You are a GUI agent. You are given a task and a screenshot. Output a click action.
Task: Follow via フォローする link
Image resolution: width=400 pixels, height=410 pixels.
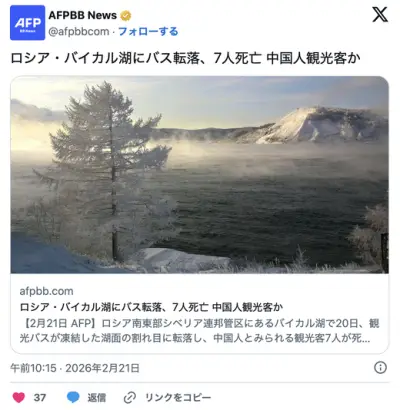[x=148, y=32]
